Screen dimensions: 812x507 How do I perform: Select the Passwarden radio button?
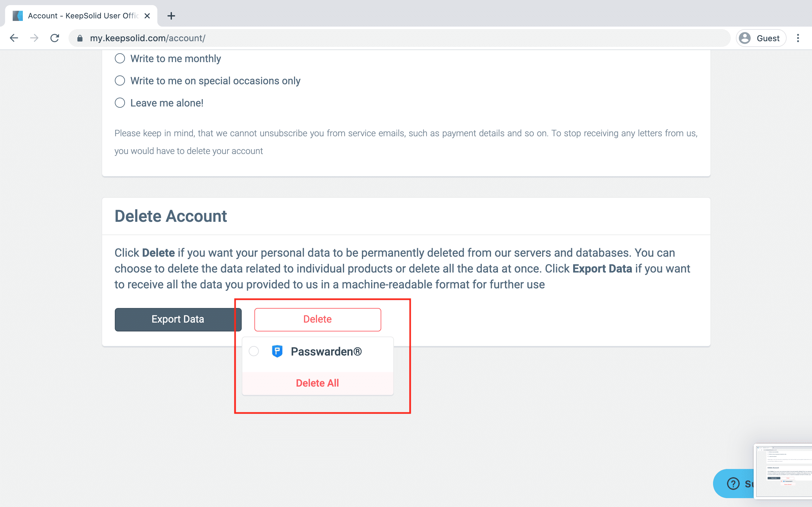pos(254,351)
